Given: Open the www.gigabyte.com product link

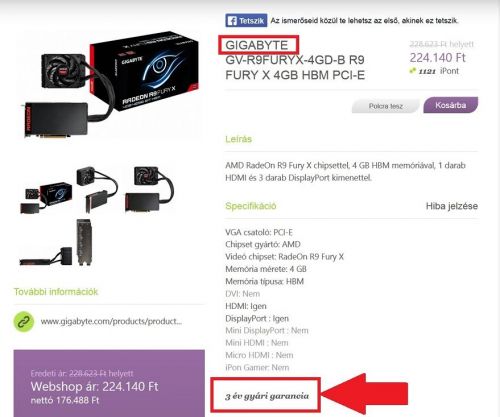Looking at the screenshot, I should (111, 322).
